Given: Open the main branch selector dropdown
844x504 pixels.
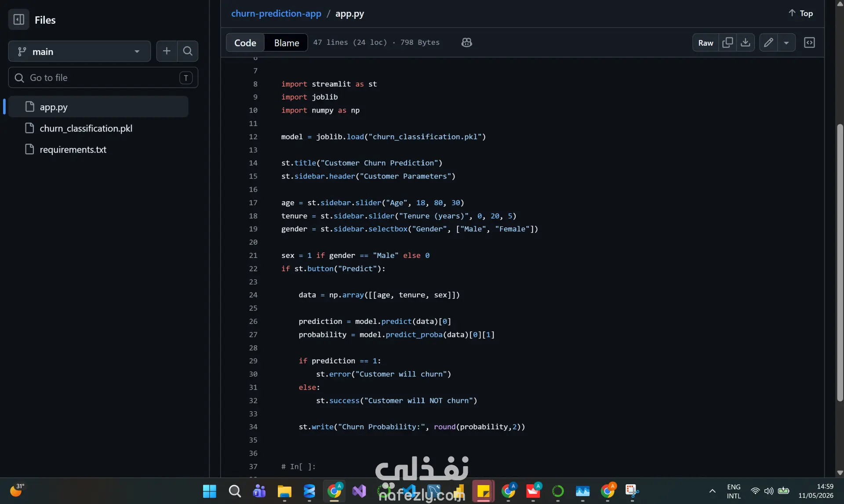Looking at the screenshot, I should tap(80, 51).
